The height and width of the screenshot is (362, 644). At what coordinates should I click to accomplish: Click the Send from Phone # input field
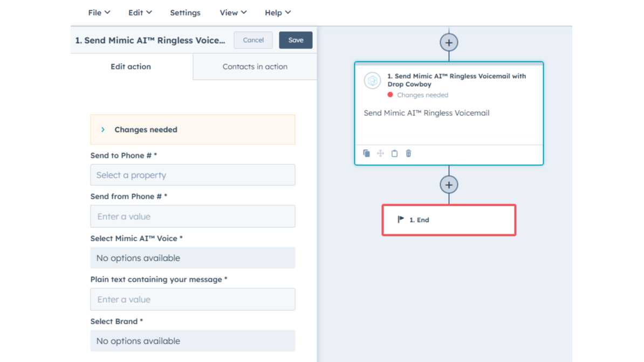(193, 217)
